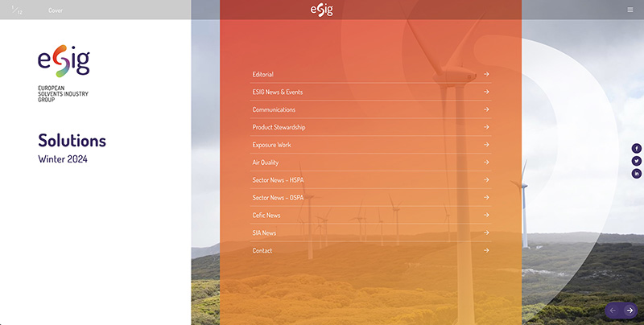Click arrow next to Sector News – OSPA
Viewport: 644px width, 325px height.
coord(486,197)
